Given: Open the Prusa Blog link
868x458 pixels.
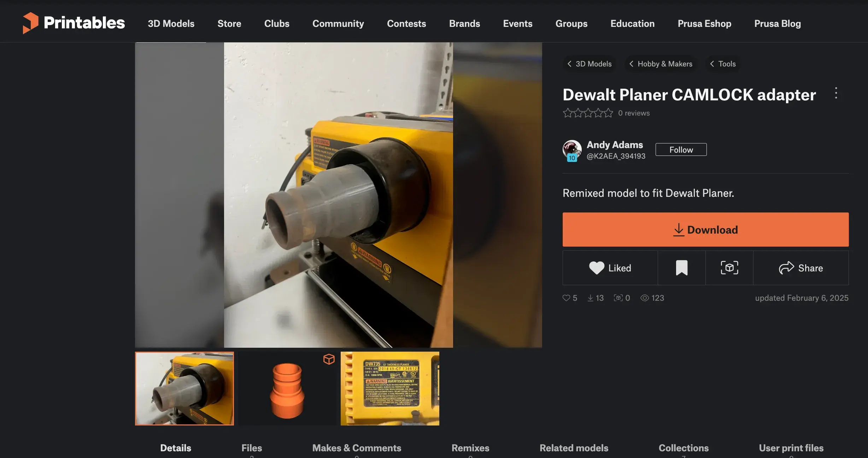Looking at the screenshot, I should [778, 24].
